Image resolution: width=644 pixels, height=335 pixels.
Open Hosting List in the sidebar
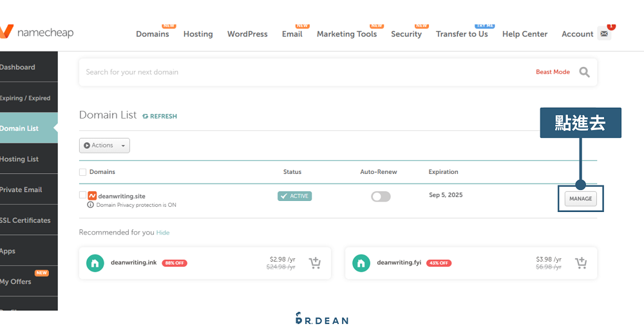tap(19, 159)
